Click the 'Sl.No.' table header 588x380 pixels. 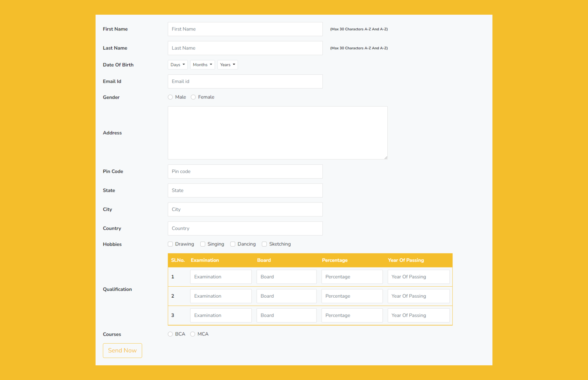point(178,260)
